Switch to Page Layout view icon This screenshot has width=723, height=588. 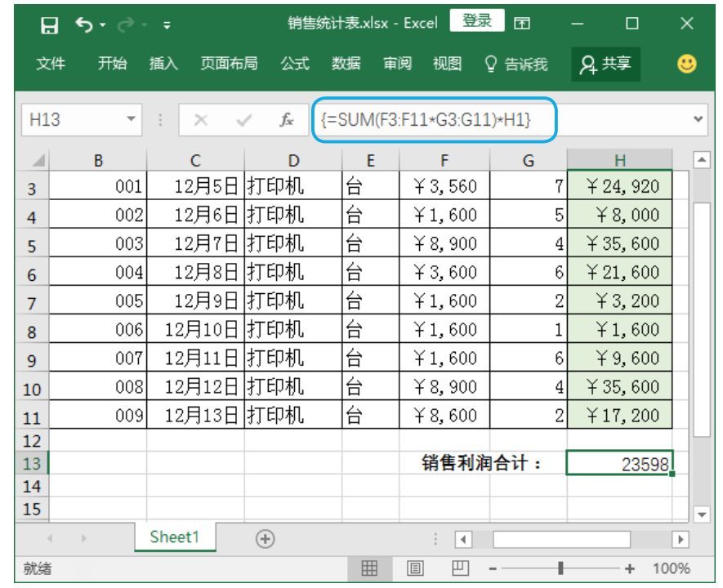(x=415, y=568)
